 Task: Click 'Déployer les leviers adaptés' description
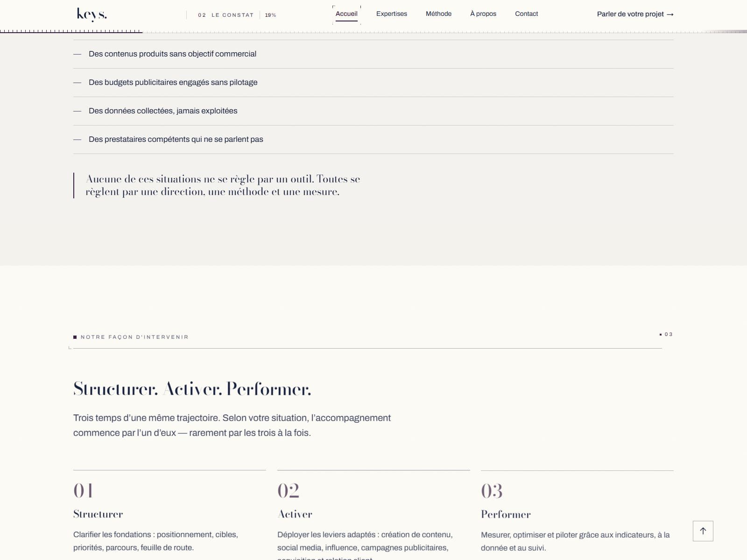[365, 545]
